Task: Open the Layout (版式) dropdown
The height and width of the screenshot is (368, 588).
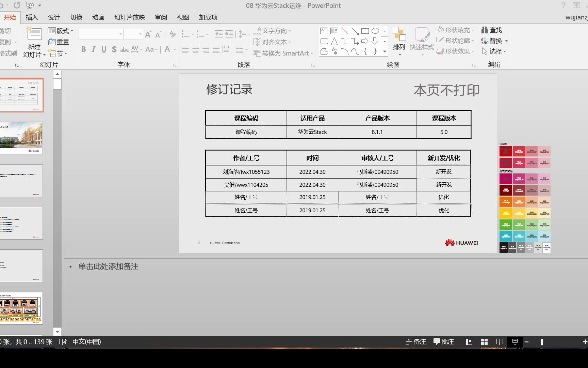Action: (x=61, y=31)
